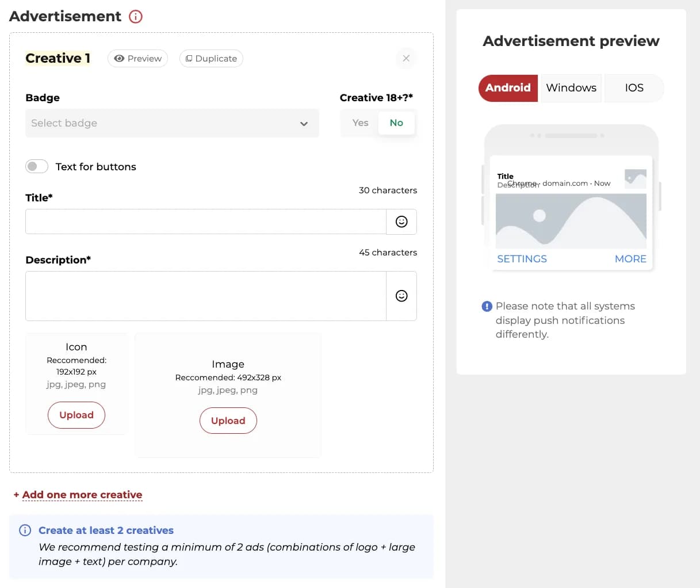The image size is (700, 588).
Task: Click the 'Advertisement preview' heading
Action: pos(571,41)
